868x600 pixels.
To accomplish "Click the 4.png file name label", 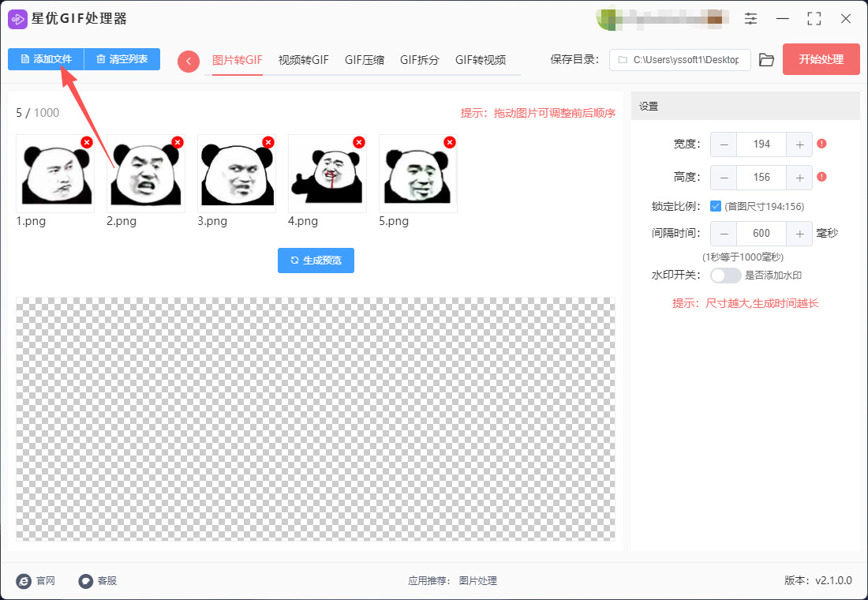I will coord(303,221).
